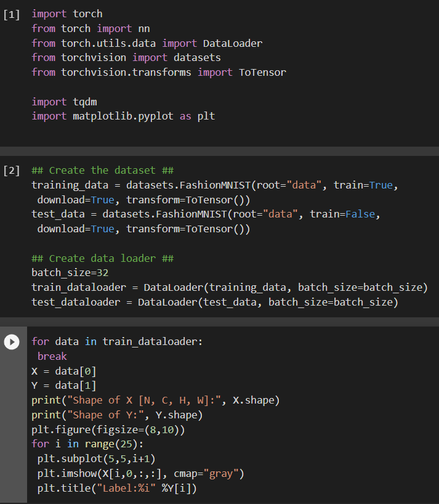Place cursor on 'import torch' line
Viewport: 439px width, 504px height.
(67, 14)
